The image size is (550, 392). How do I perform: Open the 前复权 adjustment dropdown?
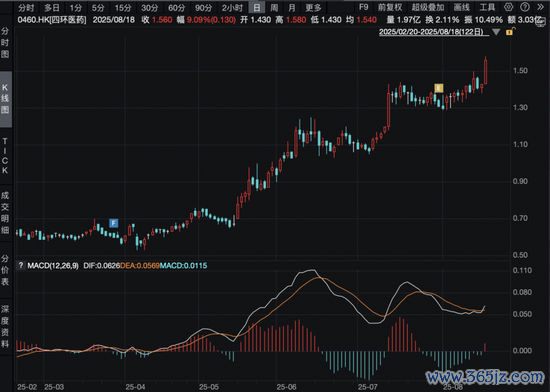(x=390, y=7)
